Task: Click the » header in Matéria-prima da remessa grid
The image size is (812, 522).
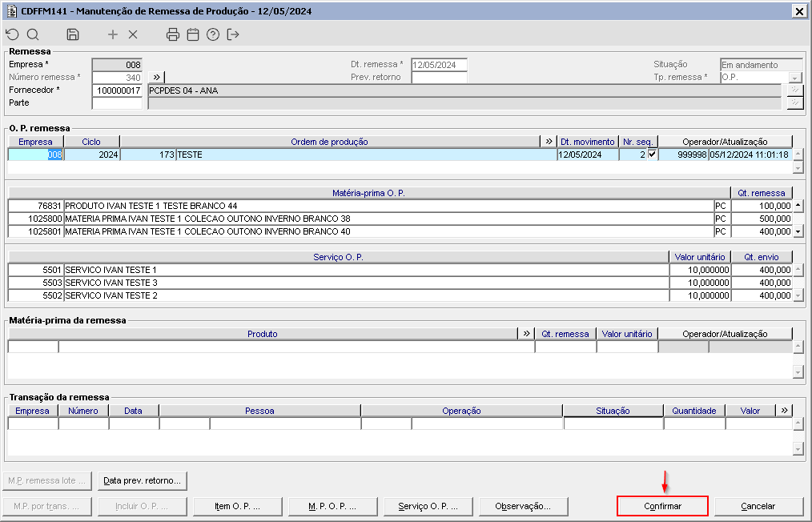Action: pos(526,334)
